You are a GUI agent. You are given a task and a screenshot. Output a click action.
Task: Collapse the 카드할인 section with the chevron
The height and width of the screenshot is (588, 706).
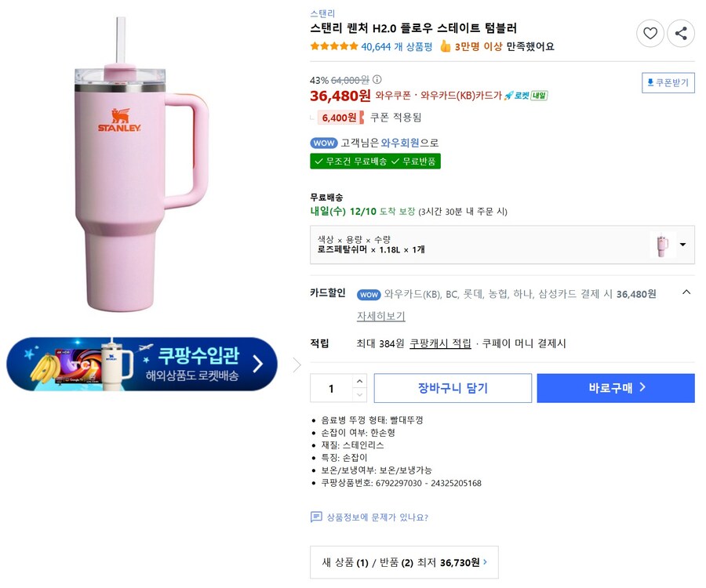(x=686, y=292)
